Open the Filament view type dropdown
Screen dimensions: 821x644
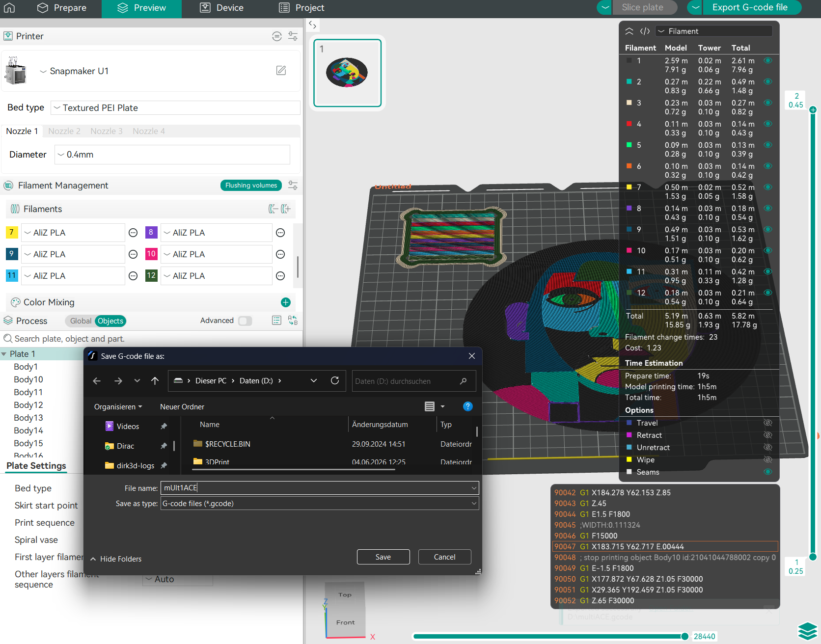(714, 31)
